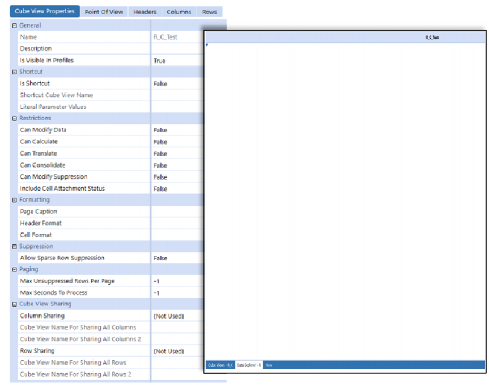Switch to the Point Of View tab
The height and width of the screenshot is (385, 489).
point(104,12)
